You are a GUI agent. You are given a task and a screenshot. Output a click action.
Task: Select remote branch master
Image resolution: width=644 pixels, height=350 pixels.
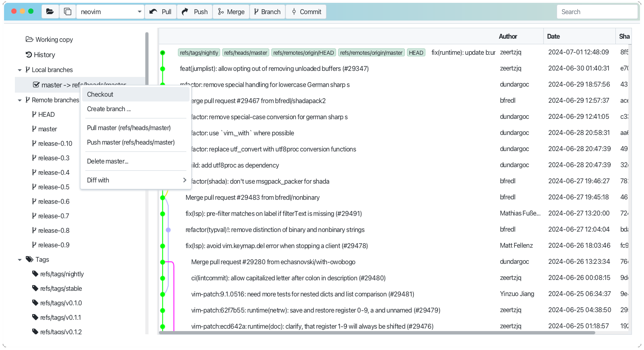(47, 129)
